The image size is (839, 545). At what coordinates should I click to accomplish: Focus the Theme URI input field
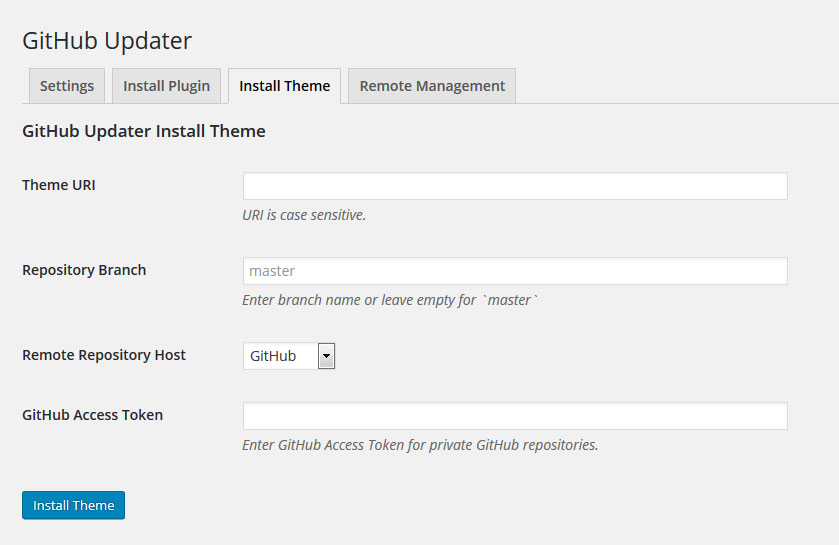pos(515,186)
